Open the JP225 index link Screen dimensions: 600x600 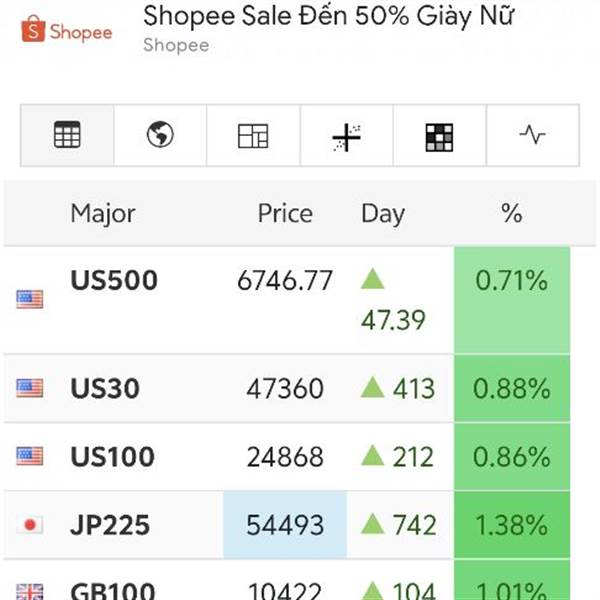[x=110, y=525]
